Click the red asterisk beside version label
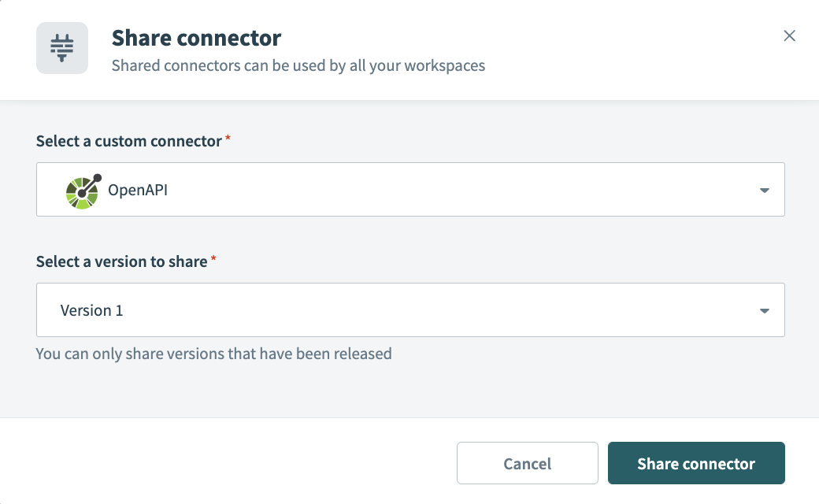The image size is (819, 504). tap(213, 260)
